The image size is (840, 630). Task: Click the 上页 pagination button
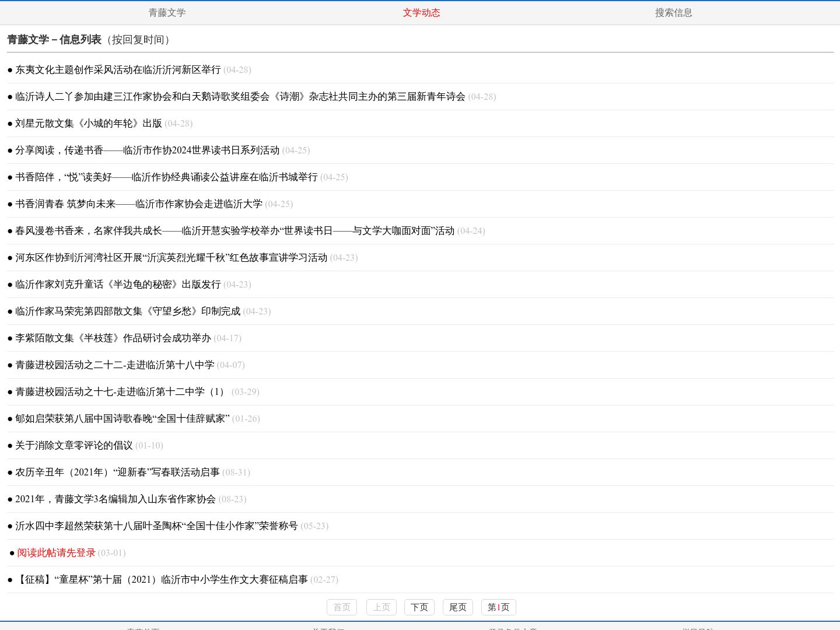click(381, 607)
